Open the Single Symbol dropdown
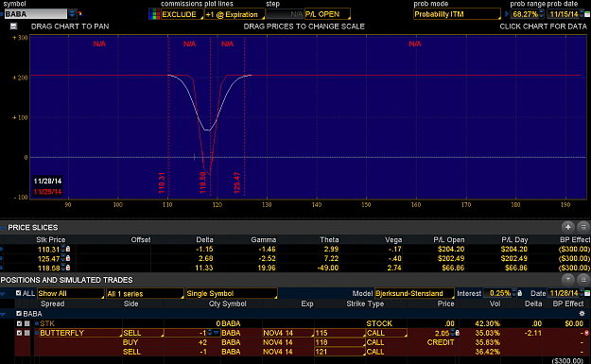The image size is (591, 364). tap(232, 293)
